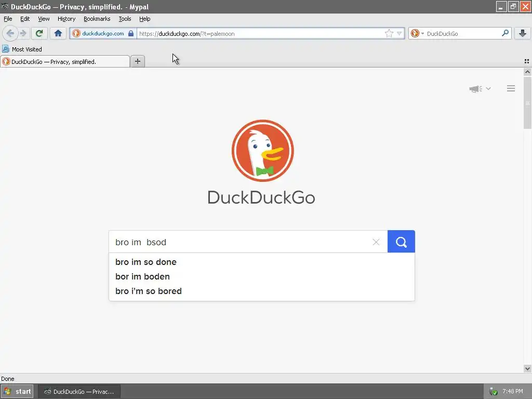532x399 pixels.
Task: Open the DuckDuckGo hamburger menu
Action: (x=511, y=88)
